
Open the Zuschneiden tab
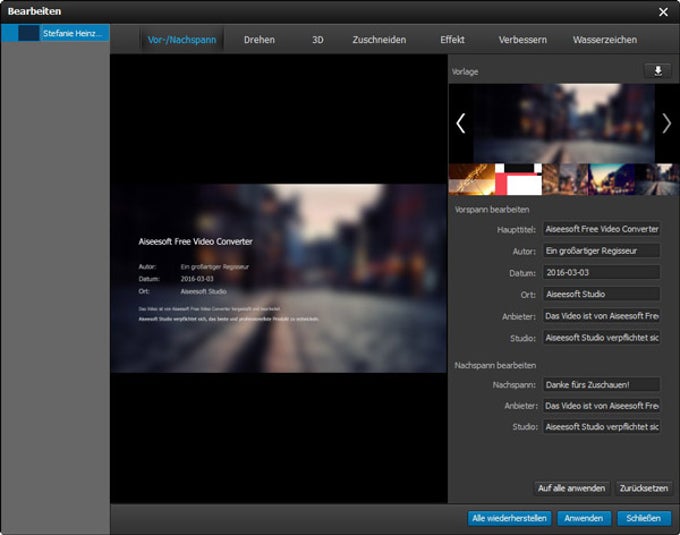pos(379,40)
